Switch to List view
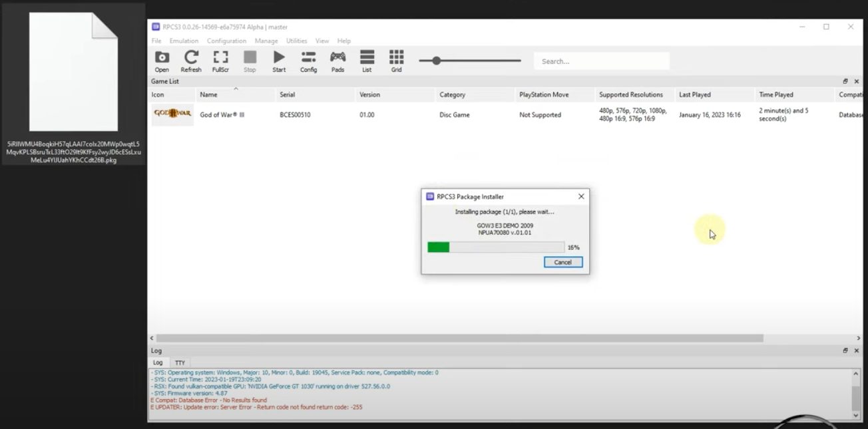868x429 pixels. point(367,61)
